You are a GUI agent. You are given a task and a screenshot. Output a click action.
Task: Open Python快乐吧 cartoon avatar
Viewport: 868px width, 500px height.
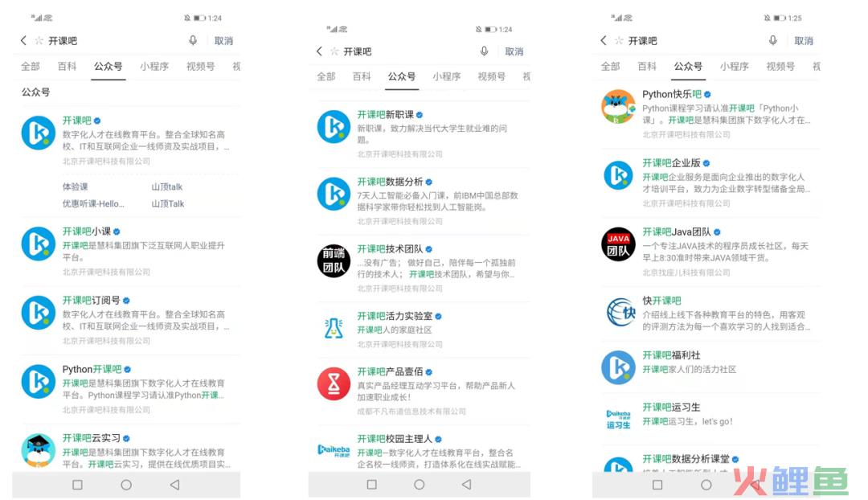coord(618,106)
